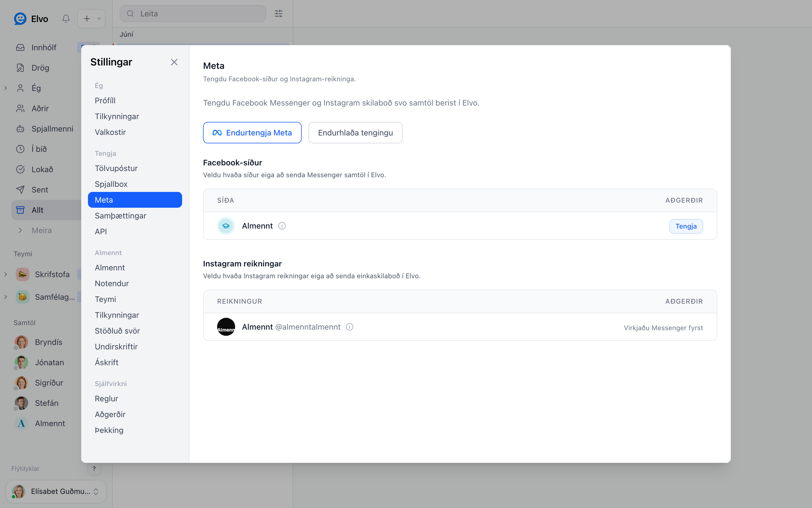
Task: Click the Samfélag team emoji avatar
Action: [x=23, y=297]
